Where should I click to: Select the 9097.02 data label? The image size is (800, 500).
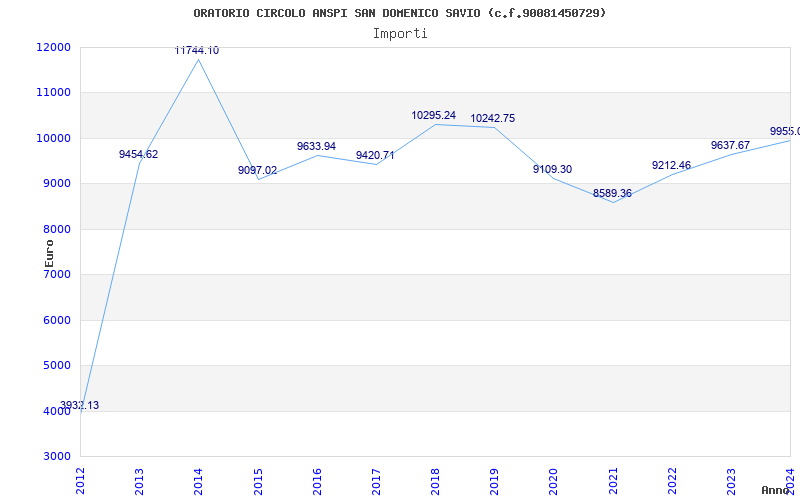tap(258, 170)
